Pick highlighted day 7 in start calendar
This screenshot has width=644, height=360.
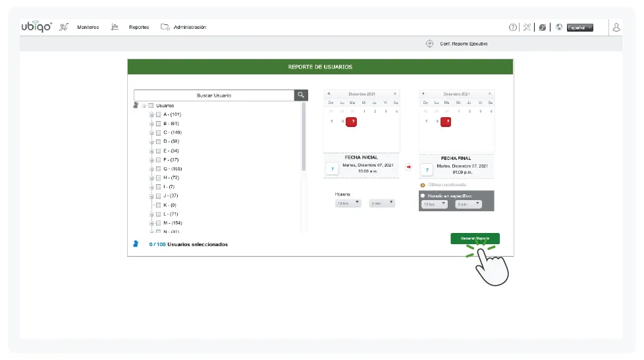pos(351,122)
